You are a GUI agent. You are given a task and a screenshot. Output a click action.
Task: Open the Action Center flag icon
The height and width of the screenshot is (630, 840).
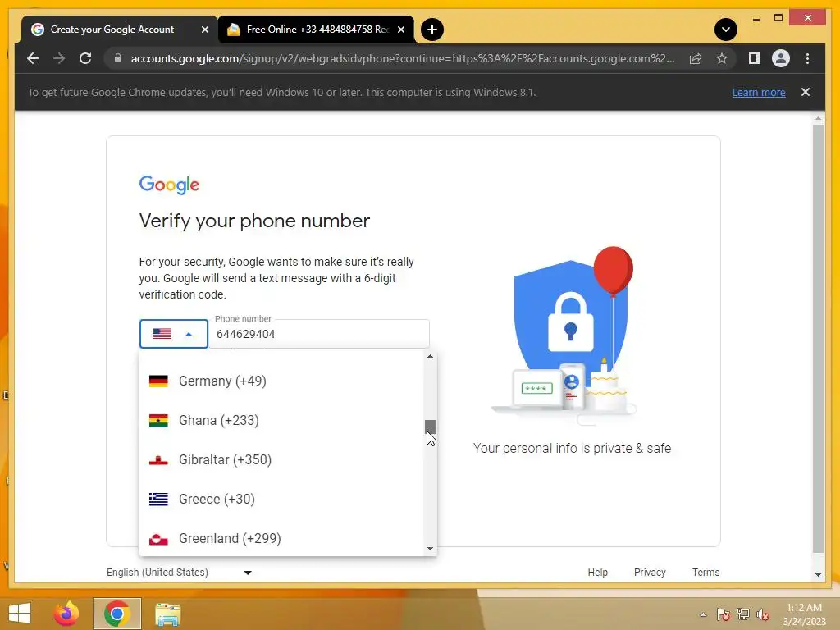(724, 614)
